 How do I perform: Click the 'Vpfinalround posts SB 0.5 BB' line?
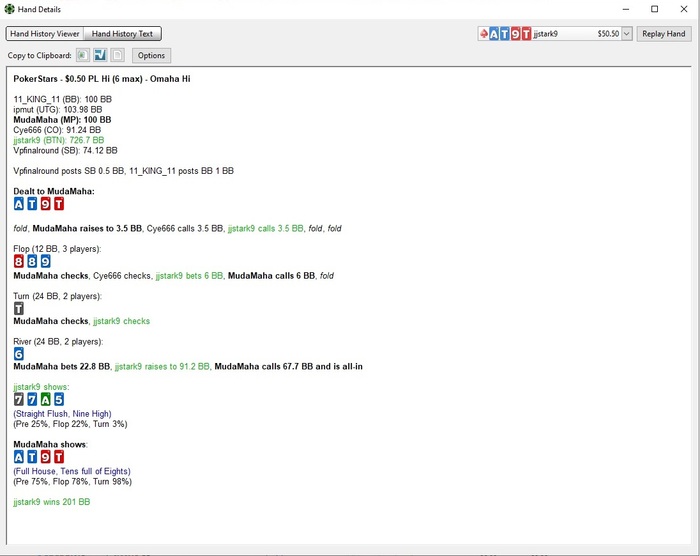click(x=123, y=171)
